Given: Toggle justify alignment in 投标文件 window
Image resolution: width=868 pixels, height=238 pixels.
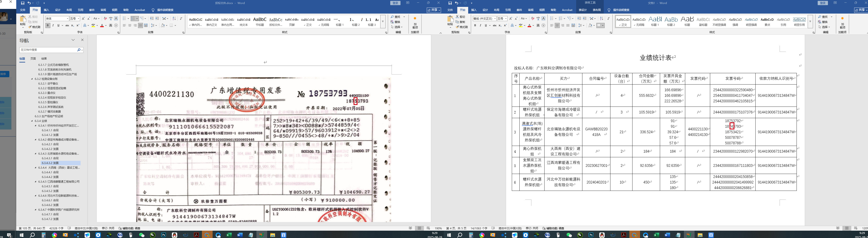Looking at the screenshot, I should coord(140,25).
